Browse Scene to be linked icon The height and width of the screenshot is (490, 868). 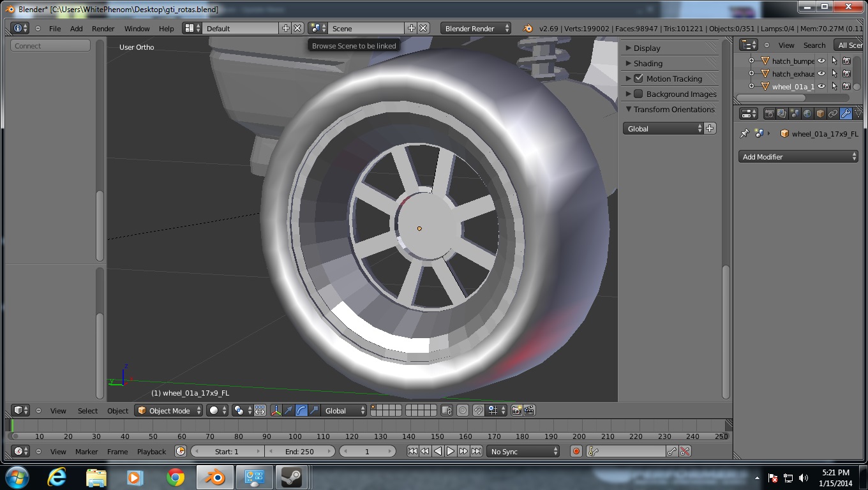coord(318,29)
